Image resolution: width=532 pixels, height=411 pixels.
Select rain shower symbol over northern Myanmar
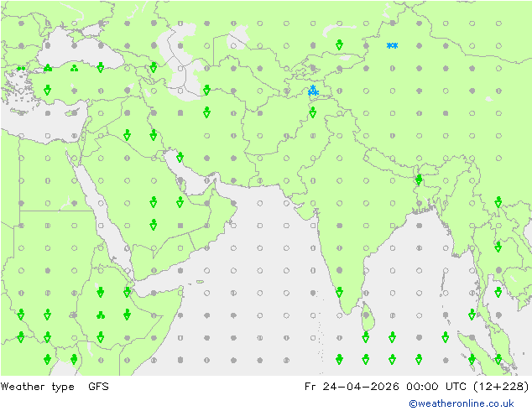[498, 202]
